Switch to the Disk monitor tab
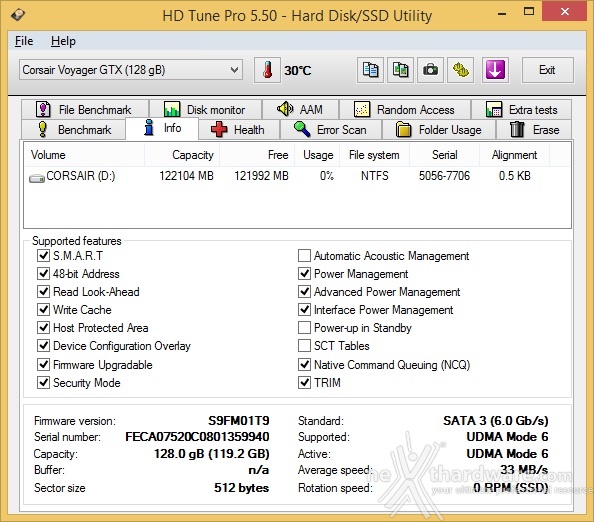This screenshot has height=522, width=594. pyautogui.click(x=205, y=109)
